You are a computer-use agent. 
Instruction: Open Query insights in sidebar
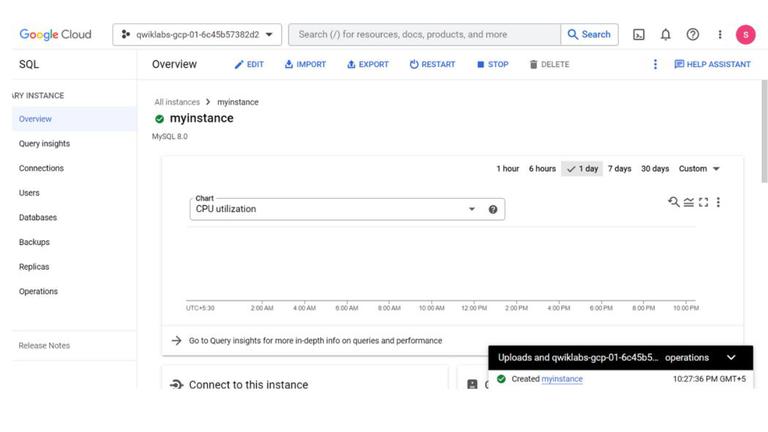pyautogui.click(x=44, y=144)
